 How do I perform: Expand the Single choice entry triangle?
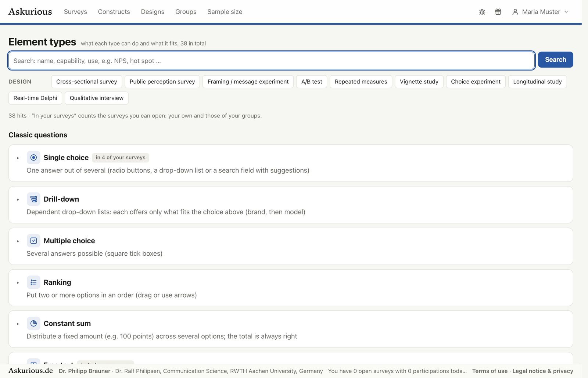click(x=18, y=158)
